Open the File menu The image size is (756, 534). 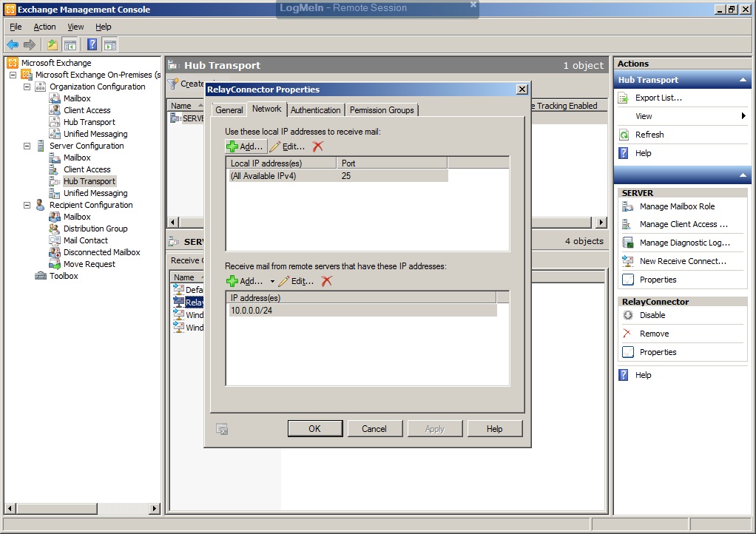point(16,27)
